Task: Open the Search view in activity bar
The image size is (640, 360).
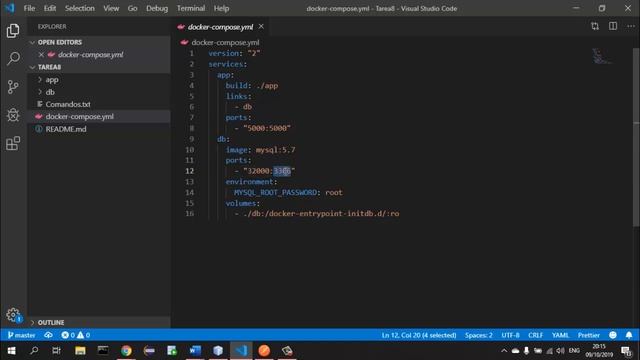Action: 13,58
